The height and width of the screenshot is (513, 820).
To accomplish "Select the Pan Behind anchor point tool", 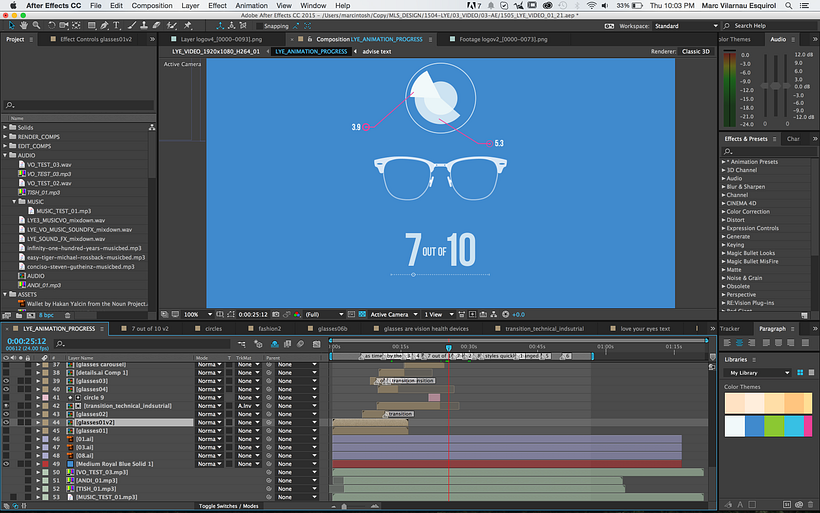I will (x=76, y=26).
